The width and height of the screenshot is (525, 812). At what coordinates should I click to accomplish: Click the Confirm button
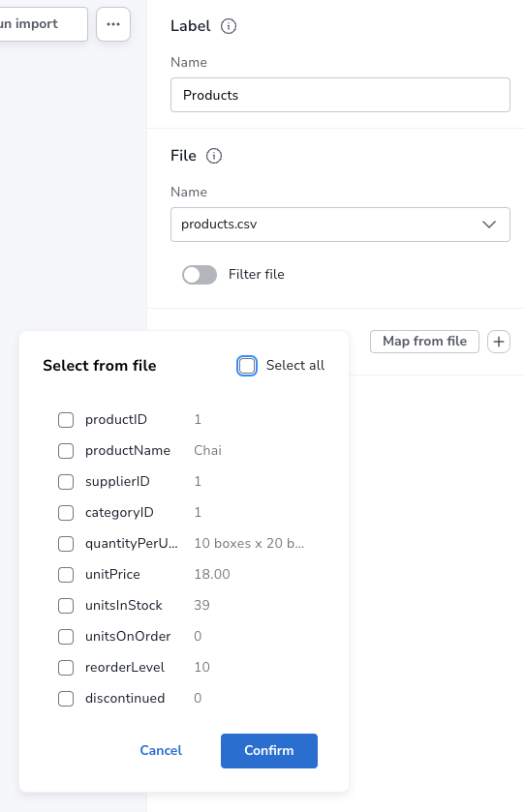(x=269, y=751)
